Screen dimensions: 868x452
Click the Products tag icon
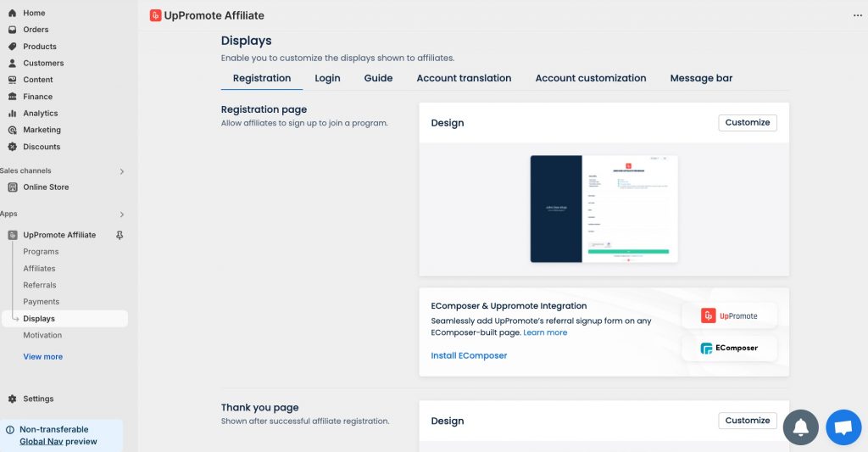(12, 47)
